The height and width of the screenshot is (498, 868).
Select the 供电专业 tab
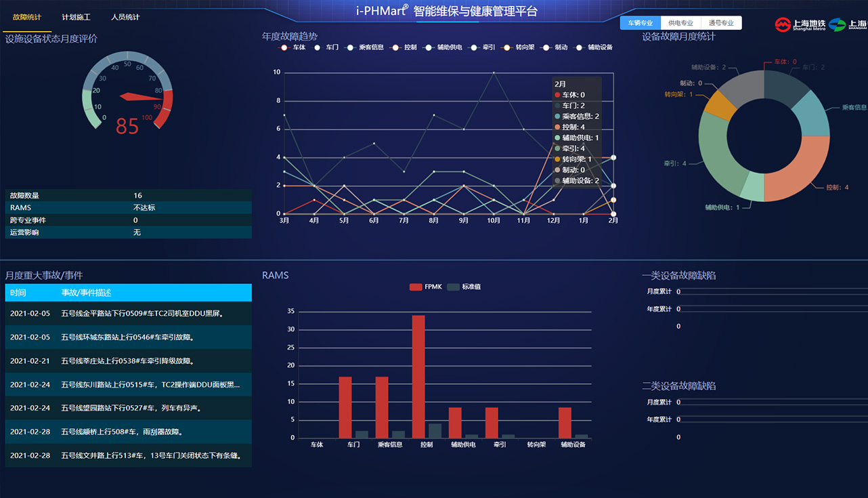680,23
